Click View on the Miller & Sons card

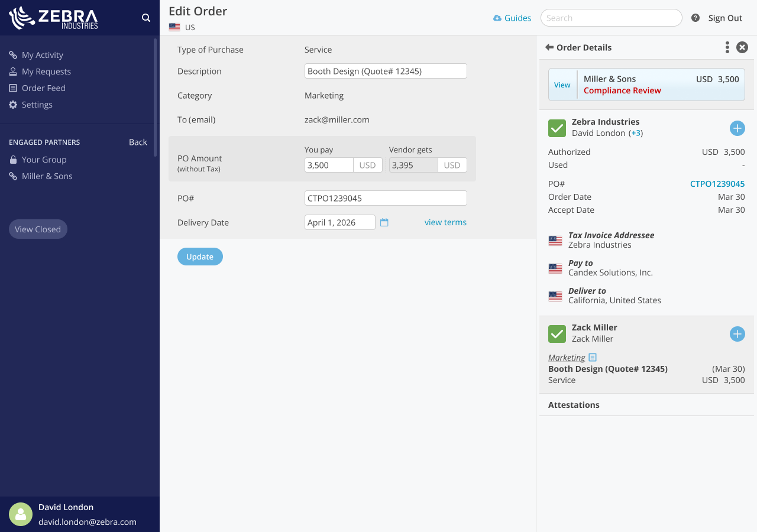(562, 85)
